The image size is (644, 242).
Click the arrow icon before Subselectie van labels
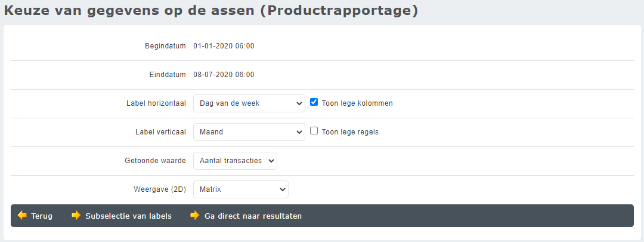[x=76, y=216]
